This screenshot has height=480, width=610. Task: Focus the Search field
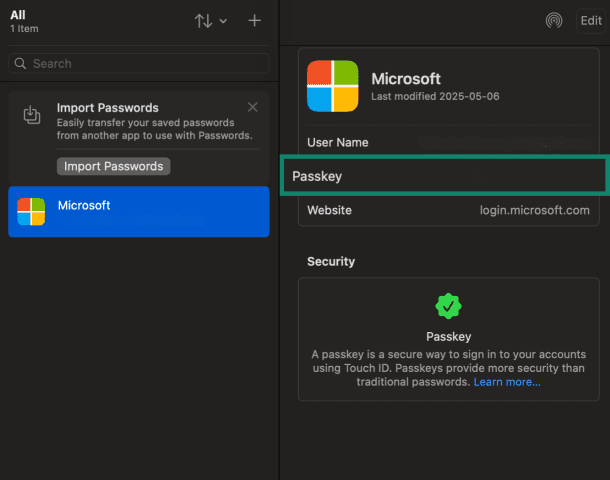point(139,63)
